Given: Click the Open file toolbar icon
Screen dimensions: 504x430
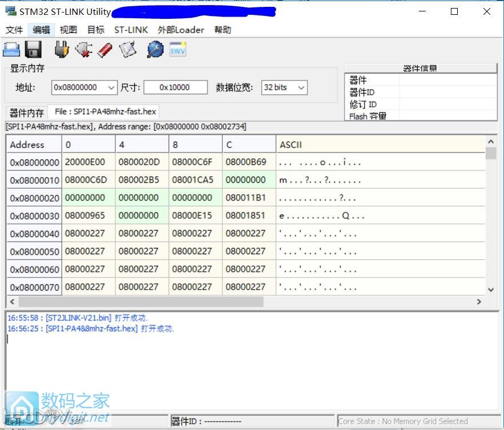Looking at the screenshot, I should (12, 50).
